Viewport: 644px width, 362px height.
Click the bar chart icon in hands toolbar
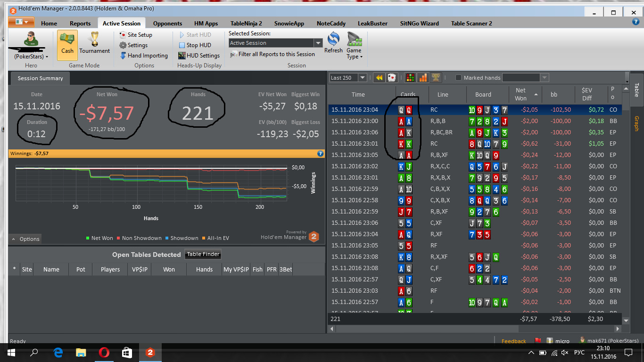(423, 78)
